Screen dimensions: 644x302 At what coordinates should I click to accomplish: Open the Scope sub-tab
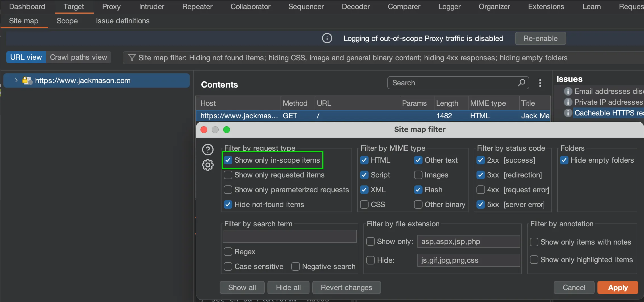pyautogui.click(x=67, y=21)
